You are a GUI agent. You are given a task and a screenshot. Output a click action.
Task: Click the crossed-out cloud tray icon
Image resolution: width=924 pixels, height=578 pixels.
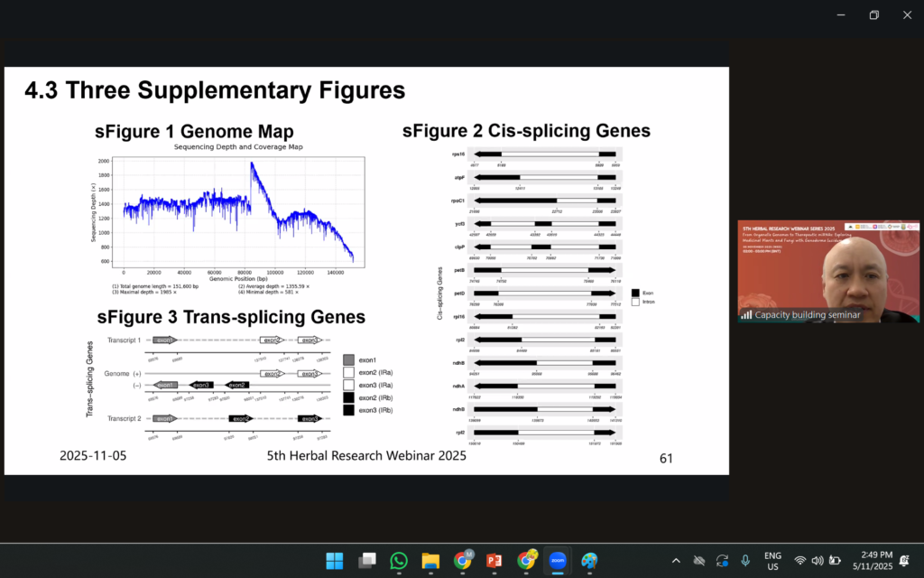click(698, 561)
